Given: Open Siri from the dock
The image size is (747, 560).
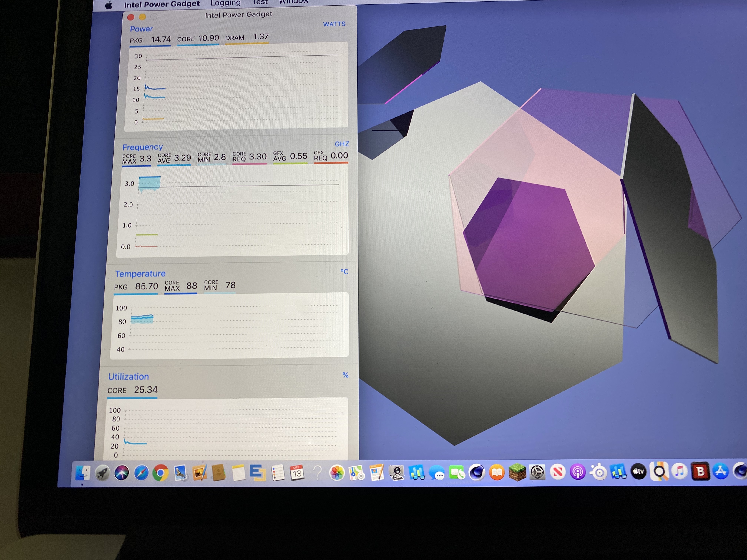Looking at the screenshot, I should 122,473.
